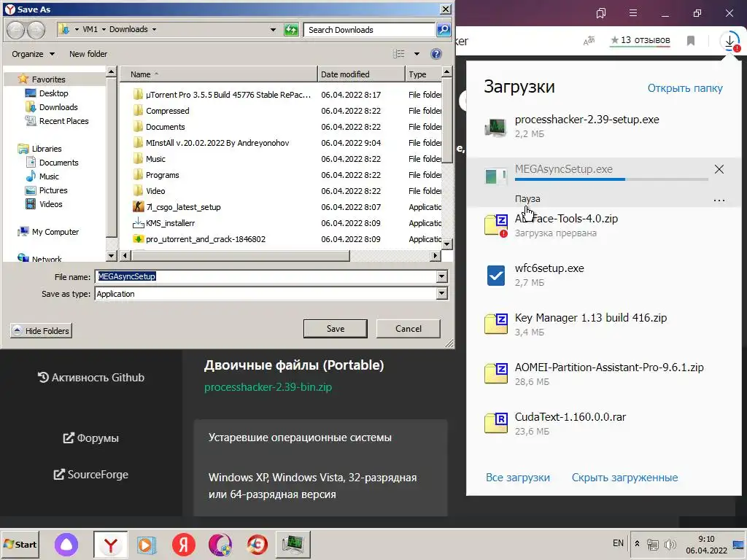Click the processhacker-2.39-setup.exe file icon
747x560 pixels.
[495, 127]
